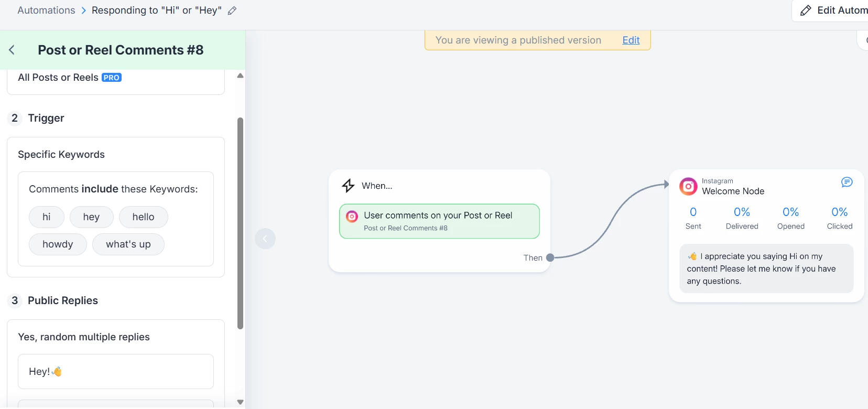Image resolution: width=868 pixels, height=409 pixels.
Task: Click the lightning bolt When icon
Action: [x=348, y=186]
